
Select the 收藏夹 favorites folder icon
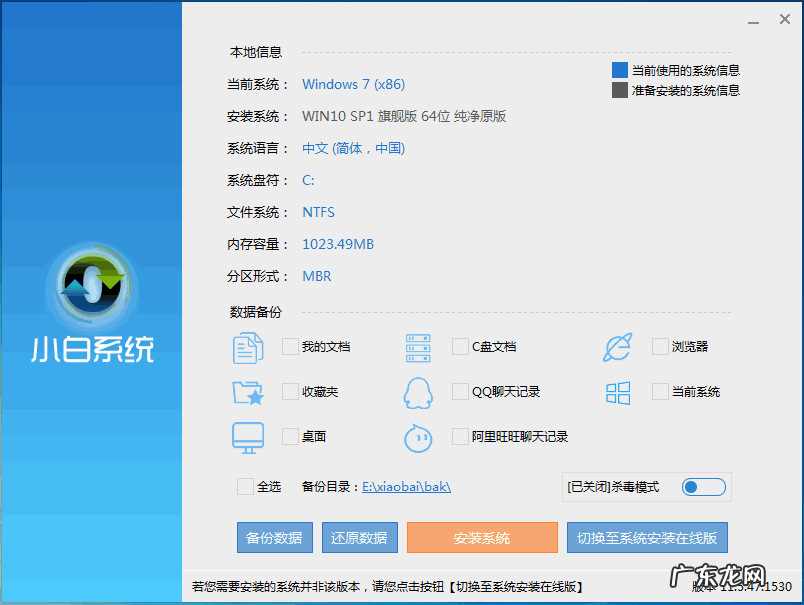coord(247,392)
